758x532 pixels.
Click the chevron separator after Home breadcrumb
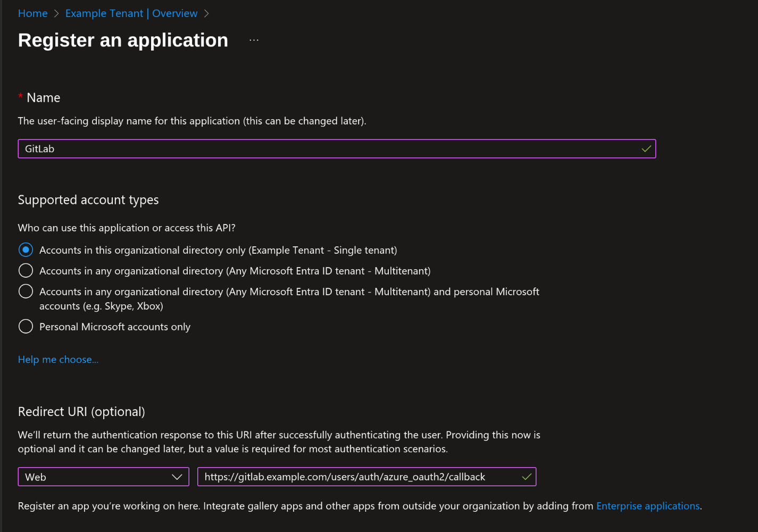pyautogui.click(x=56, y=14)
